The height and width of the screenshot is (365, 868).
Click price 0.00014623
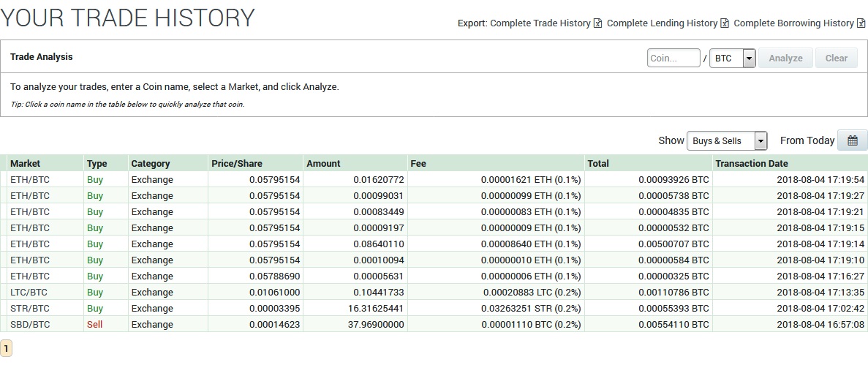pos(274,324)
